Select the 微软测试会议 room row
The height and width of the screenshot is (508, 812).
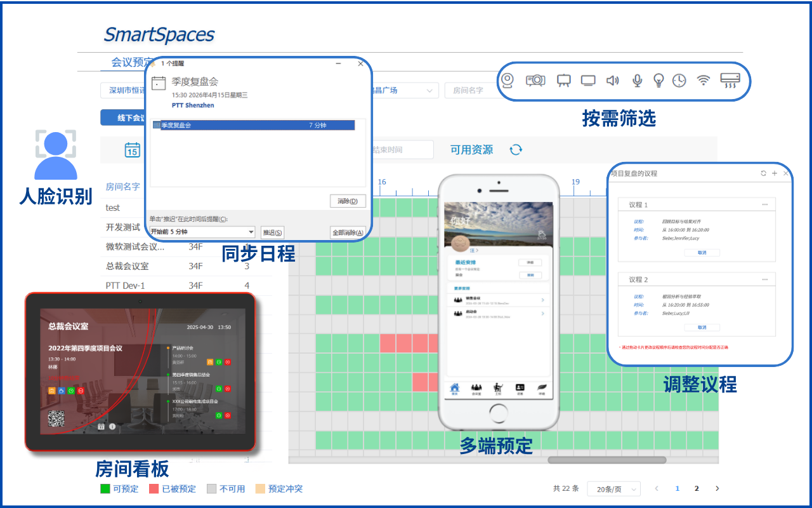point(186,247)
